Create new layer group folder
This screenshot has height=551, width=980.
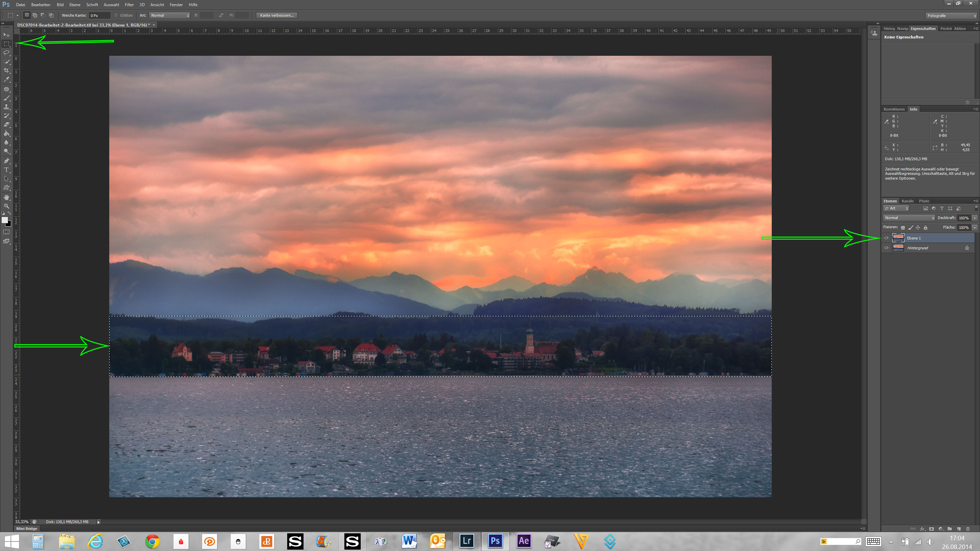point(950,529)
